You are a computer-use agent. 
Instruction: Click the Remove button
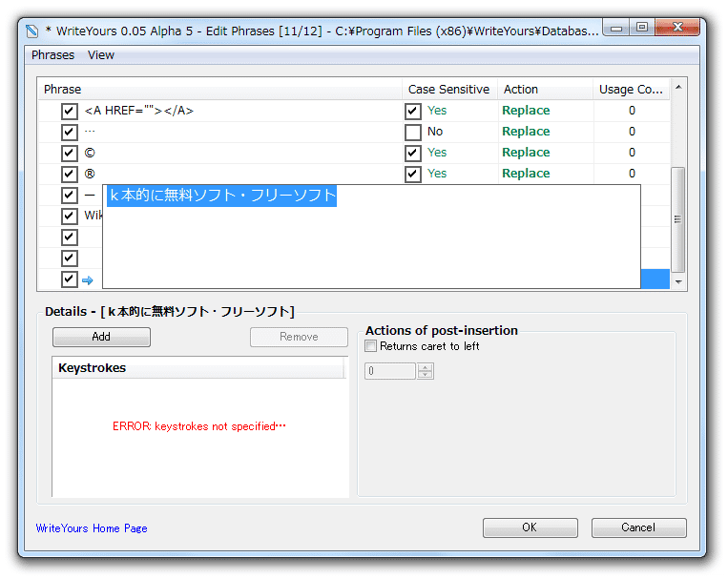point(299,337)
